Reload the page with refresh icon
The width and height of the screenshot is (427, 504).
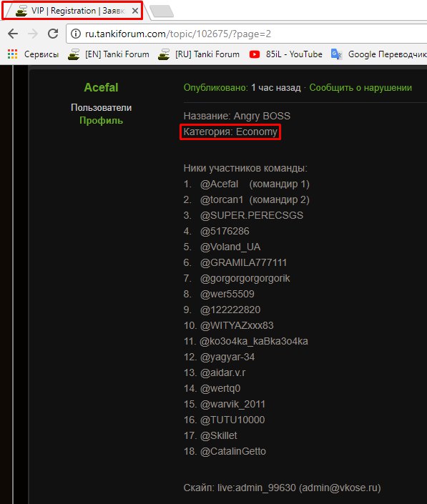click(53, 34)
